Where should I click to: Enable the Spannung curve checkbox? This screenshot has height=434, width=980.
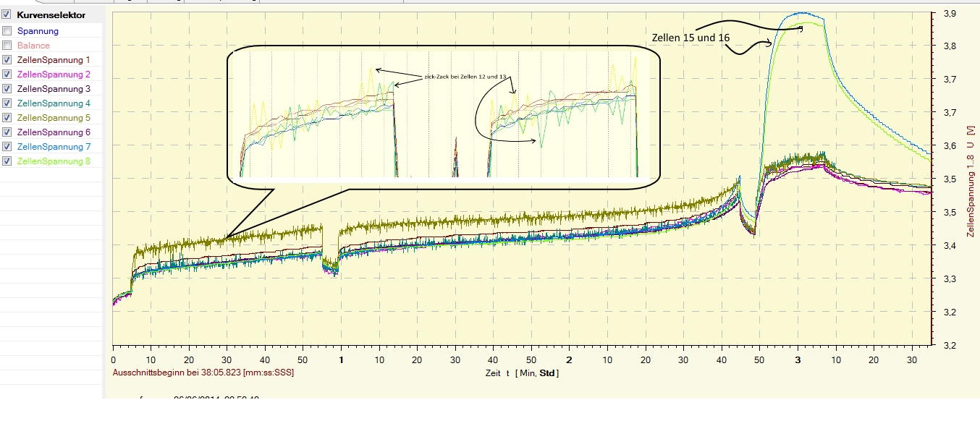tap(7, 31)
